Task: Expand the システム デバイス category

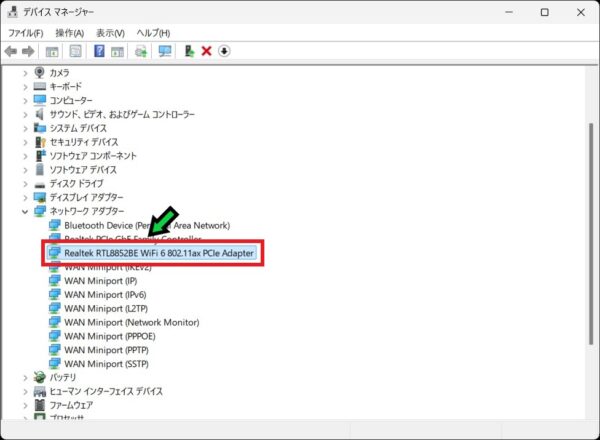Action: (x=25, y=128)
